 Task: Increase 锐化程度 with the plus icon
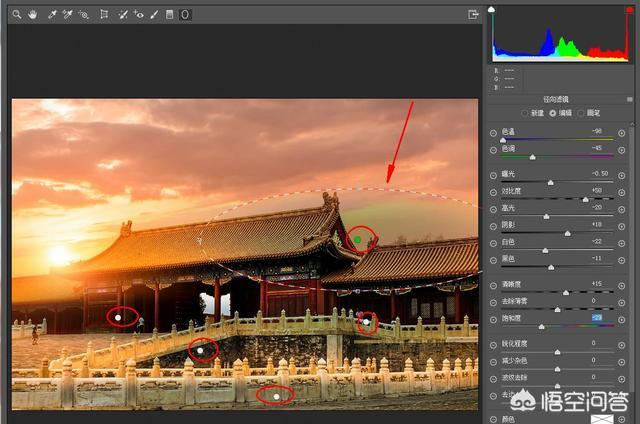[x=621, y=345]
